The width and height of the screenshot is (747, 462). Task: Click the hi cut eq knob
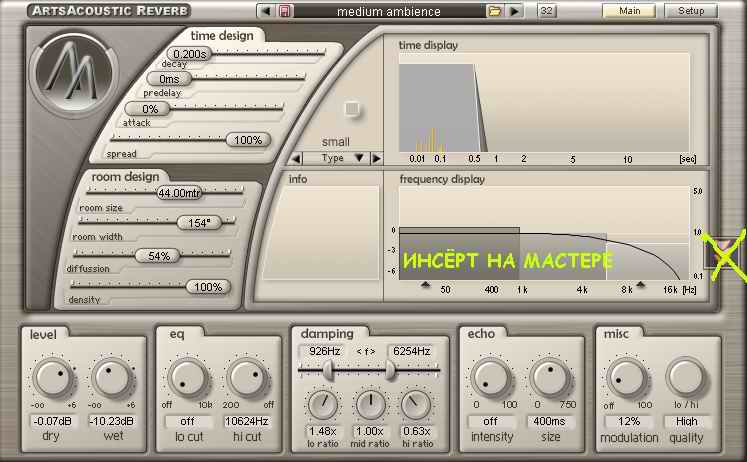tap(248, 378)
